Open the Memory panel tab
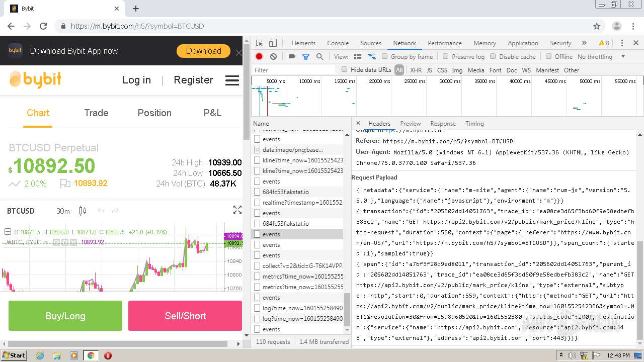This screenshot has width=644, height=362. [485, 43]
